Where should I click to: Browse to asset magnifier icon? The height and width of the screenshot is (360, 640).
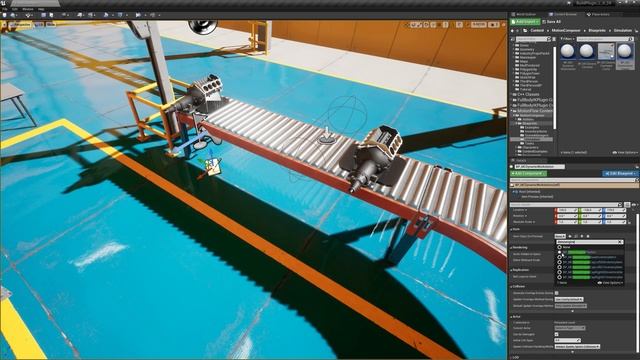click(576, 236)
